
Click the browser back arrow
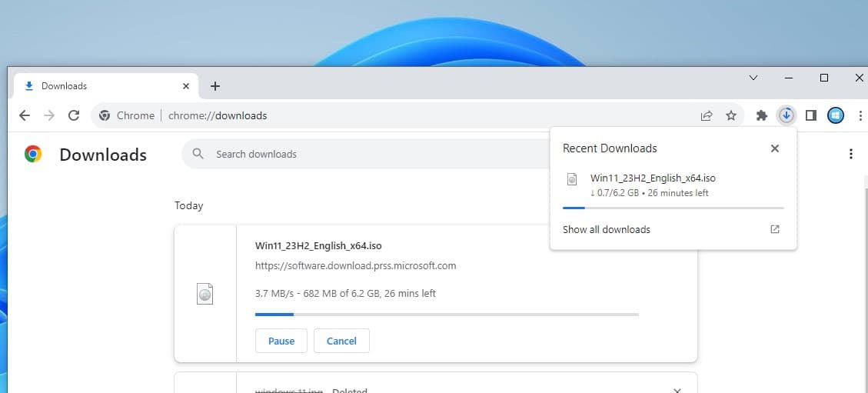(x=25, y=115)
